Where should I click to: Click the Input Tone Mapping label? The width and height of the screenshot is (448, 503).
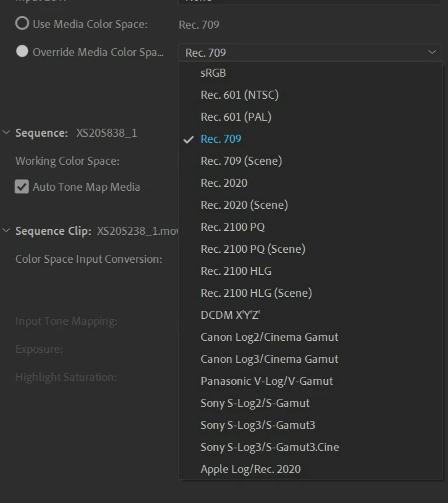pyautogui.click(x=67, y=321)
